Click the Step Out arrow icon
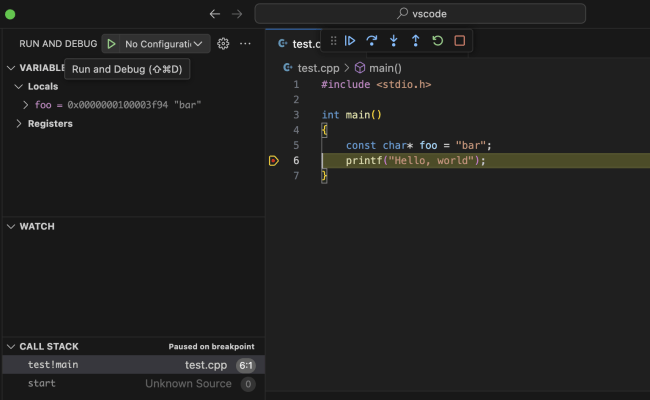 coord(416,41)
